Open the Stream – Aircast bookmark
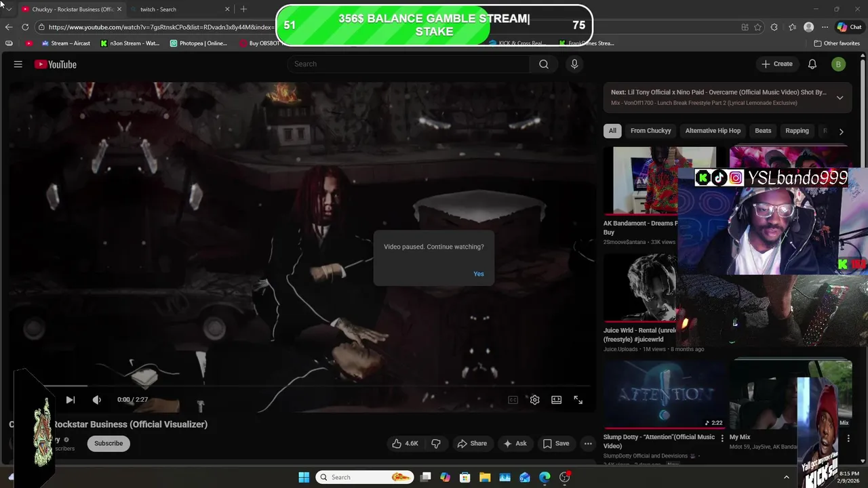The image size is (868, 488). tap(66, 43)
